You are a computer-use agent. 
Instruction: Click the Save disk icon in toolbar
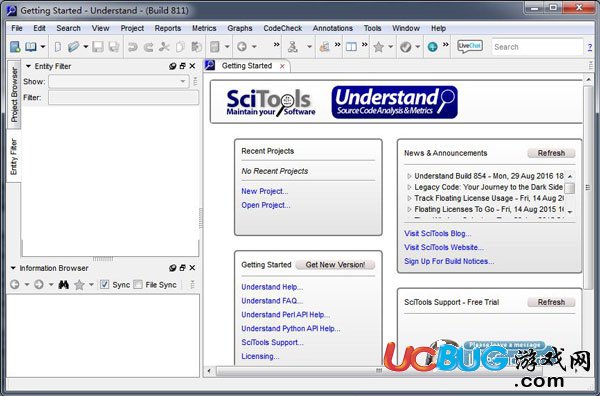point(98,47)
